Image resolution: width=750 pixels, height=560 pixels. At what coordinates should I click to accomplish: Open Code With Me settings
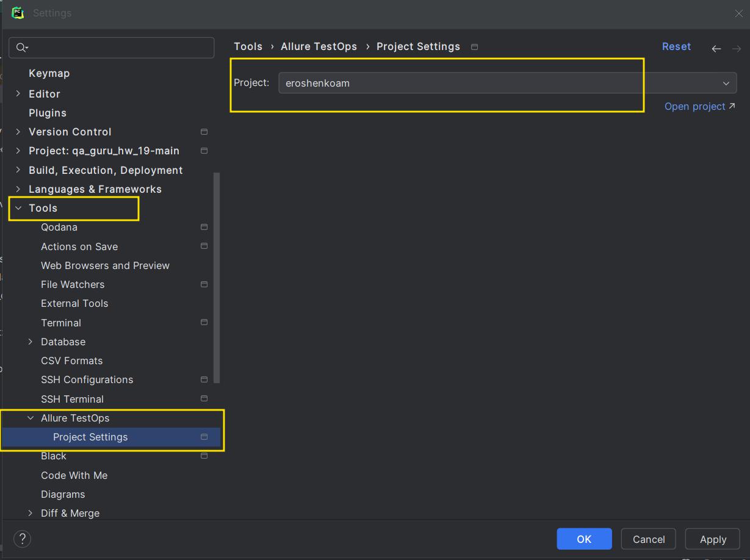[x=74, y=475]
